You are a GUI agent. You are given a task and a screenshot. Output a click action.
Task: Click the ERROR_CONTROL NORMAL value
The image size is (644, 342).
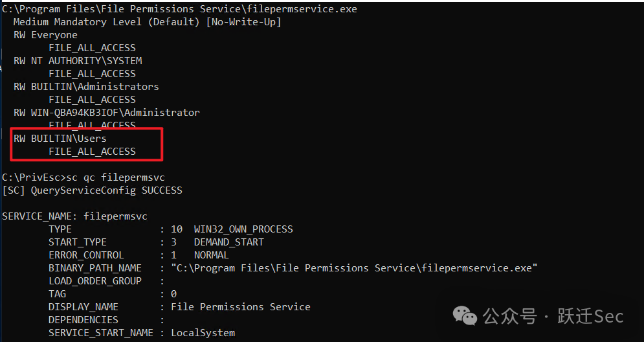coord(212,255)
